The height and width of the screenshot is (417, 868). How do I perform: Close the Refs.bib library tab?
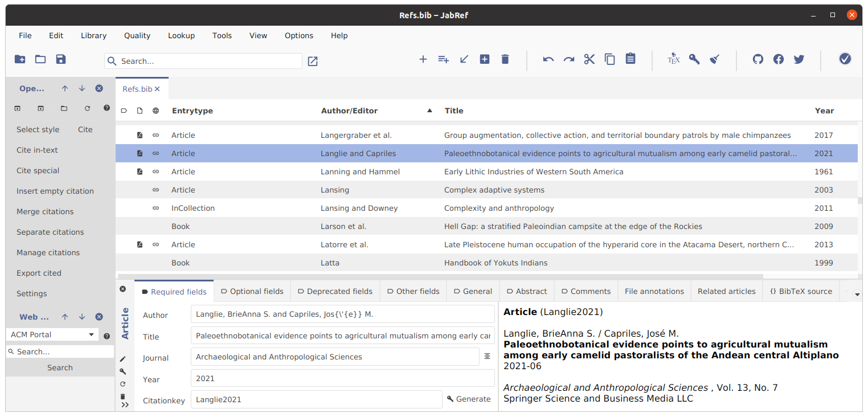158,89
